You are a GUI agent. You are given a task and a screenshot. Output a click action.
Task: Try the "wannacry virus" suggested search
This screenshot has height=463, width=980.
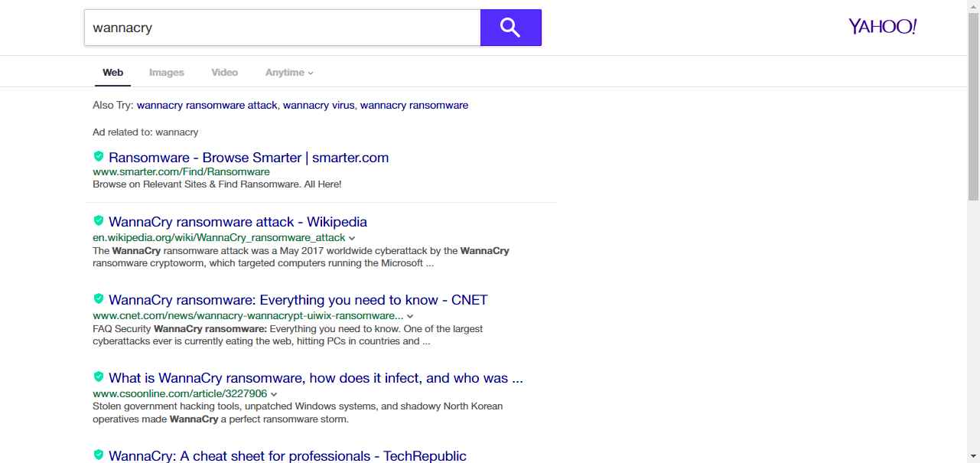[x=318, y=106]
